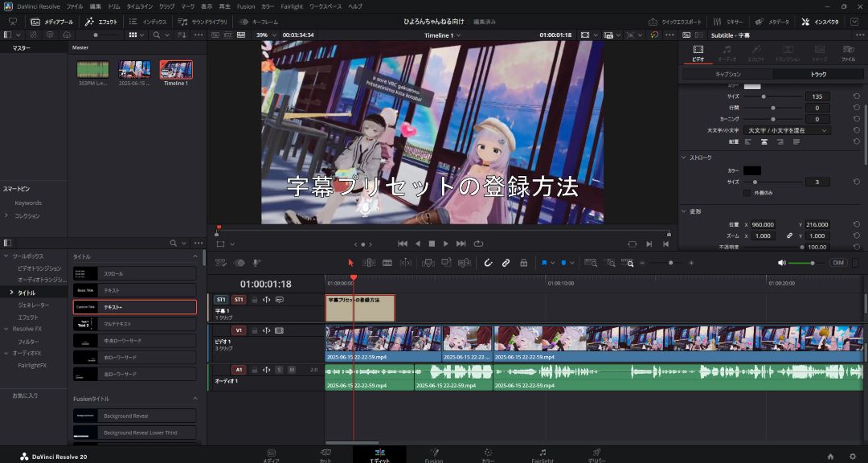Click the クイックエクスポート button
The image size is (868, 463).
[674, 22]
